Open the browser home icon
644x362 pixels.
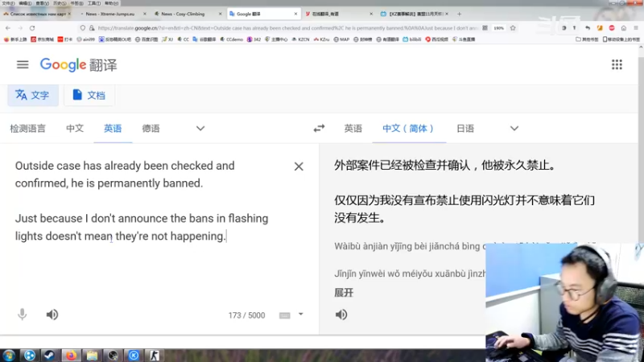(623, 28)
